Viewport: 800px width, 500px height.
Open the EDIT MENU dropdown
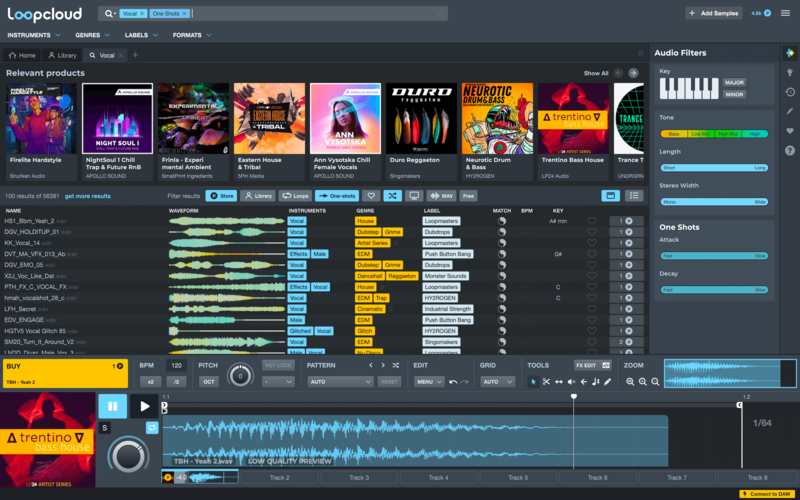[x=429, y=382]
